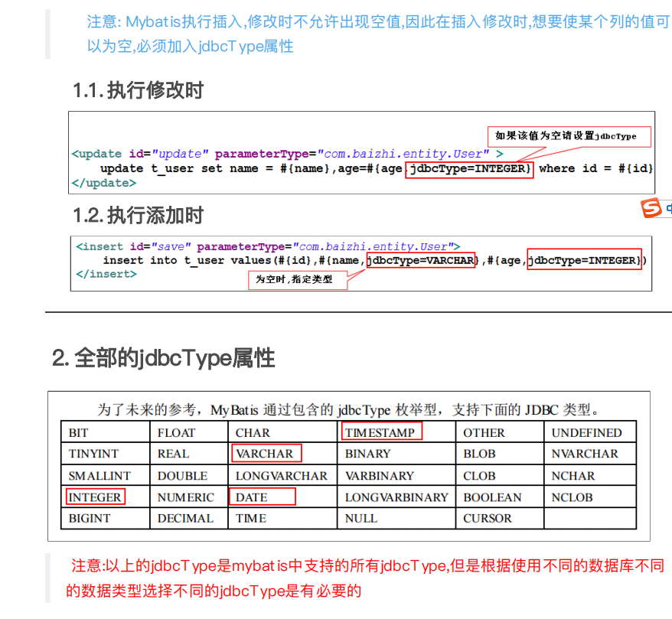
Task: Click the TIME table cell
Action: click(x=282, y=518)
